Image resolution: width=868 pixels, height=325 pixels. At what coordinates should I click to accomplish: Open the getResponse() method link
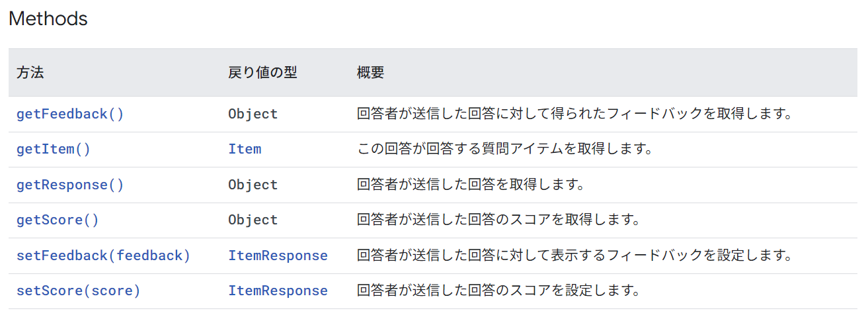click(70, 185)
